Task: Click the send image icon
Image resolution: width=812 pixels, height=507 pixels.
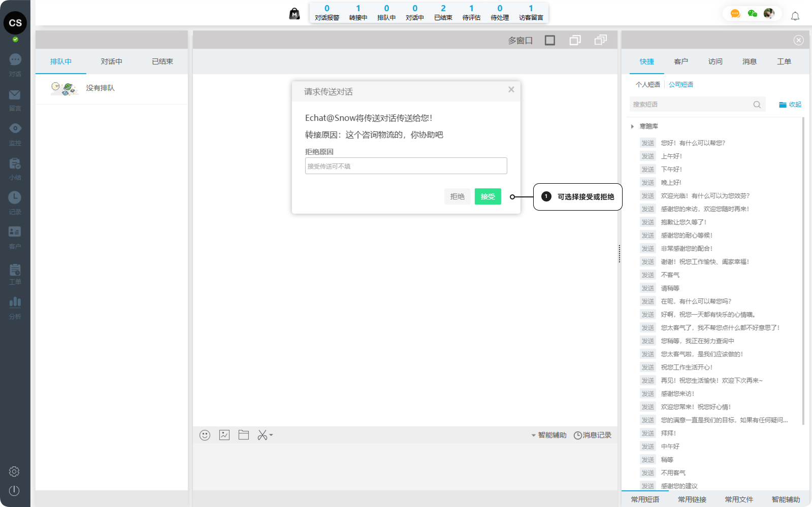Action: pos(224,435)
